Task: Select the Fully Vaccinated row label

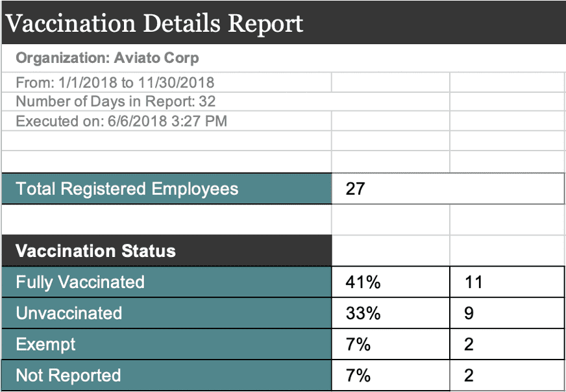Action: (166, 282)
